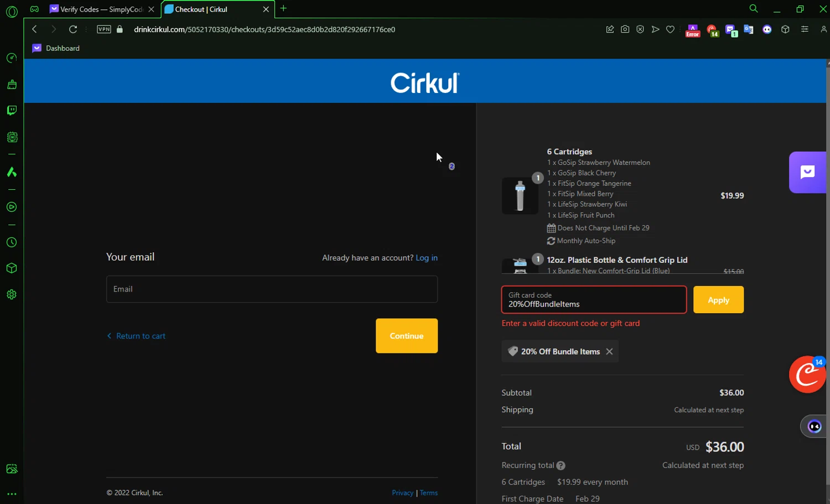Viewport: 830px width, 504px height.
Task: Open Twitch panel in sidebar
Action: click(x=12, y=111)
